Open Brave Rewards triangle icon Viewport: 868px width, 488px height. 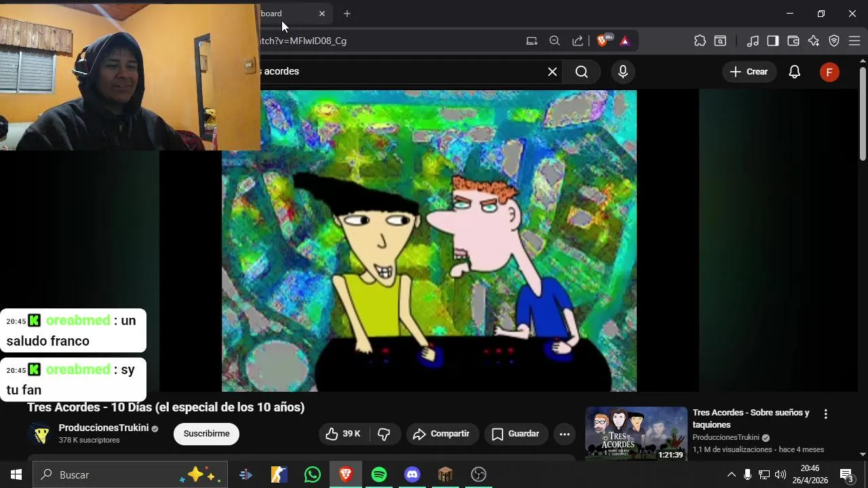[x=625, y=41]
